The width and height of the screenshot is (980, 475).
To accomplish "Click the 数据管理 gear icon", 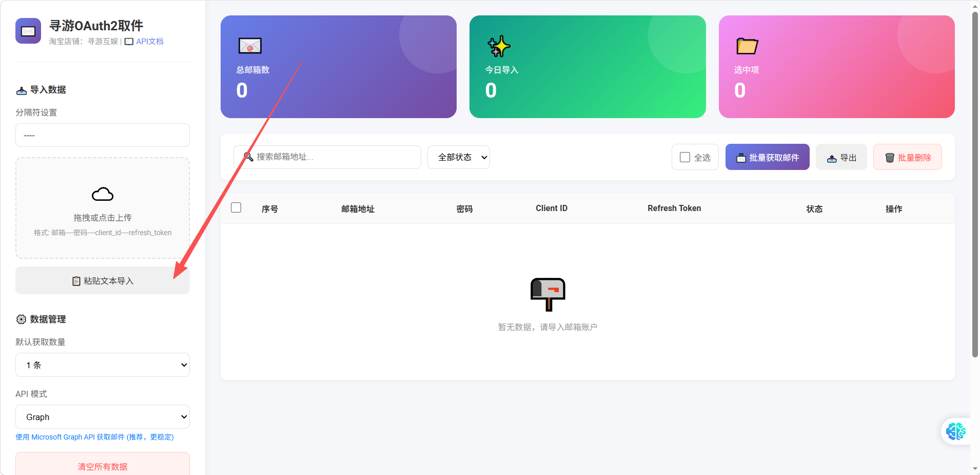I will [21, 319].
